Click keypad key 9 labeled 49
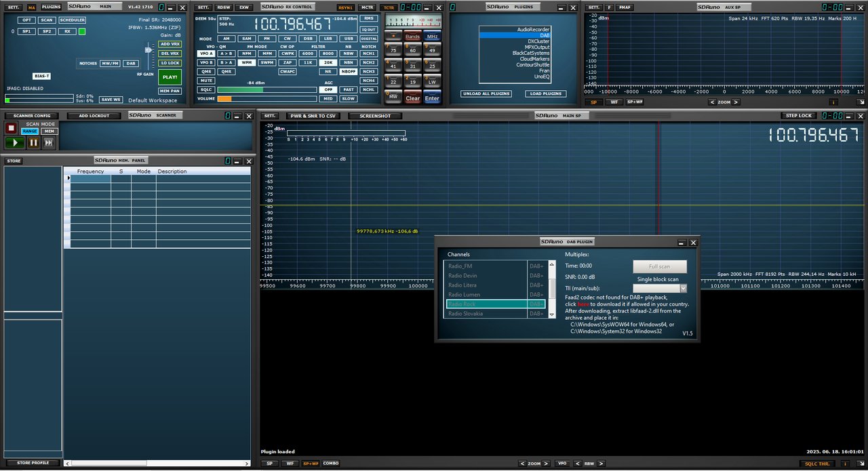868x471 pixels. pyautogui.click(x=432, y=49)
